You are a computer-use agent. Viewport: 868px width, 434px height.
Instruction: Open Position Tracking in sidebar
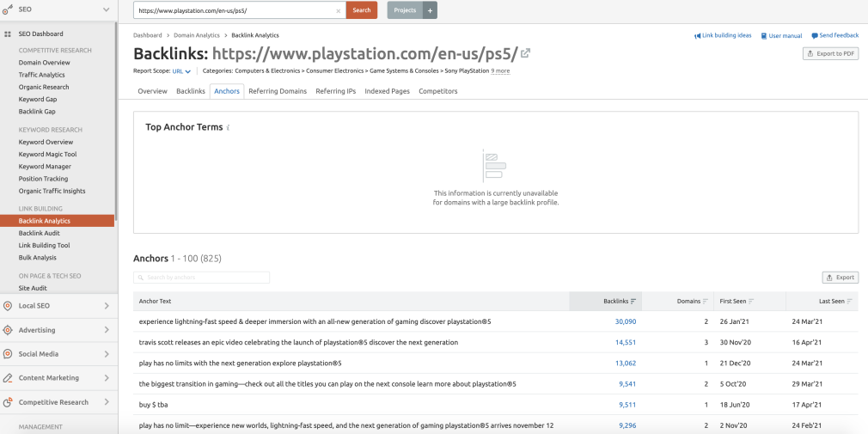(43, 179)
